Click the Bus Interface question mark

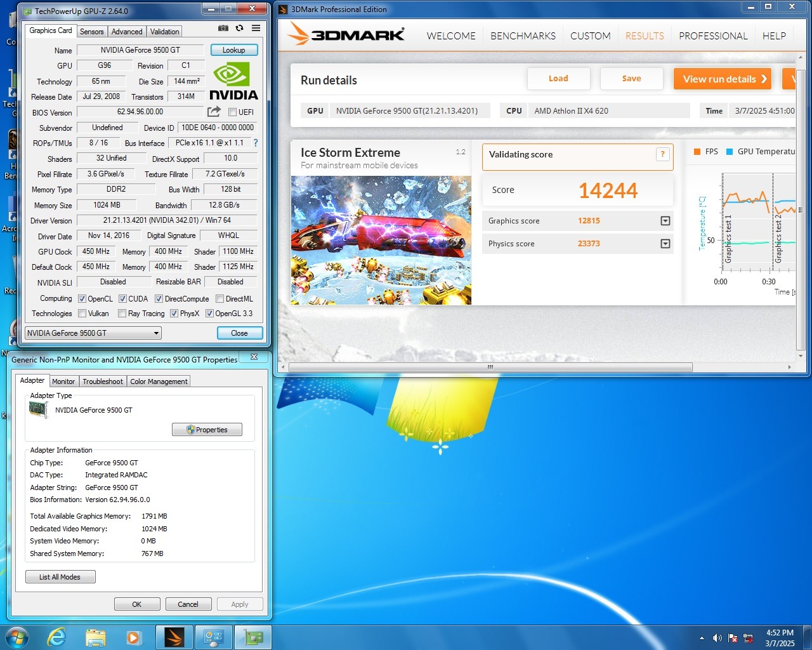256,143
